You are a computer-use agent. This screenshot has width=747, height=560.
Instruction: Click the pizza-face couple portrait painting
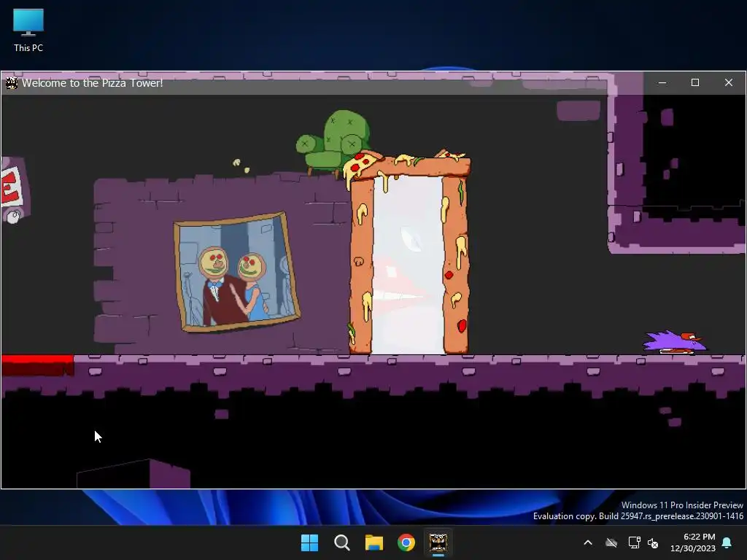point(237,272)
